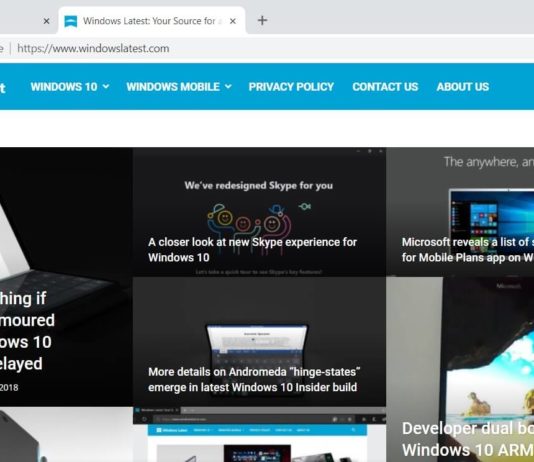Open the CONTACT US page
This screenshot has height=462, width=534.
click(x=385, y=87)
